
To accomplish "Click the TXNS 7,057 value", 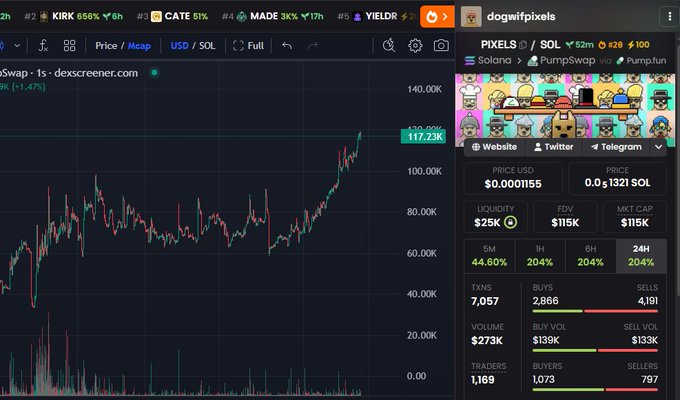I will 485,301.
